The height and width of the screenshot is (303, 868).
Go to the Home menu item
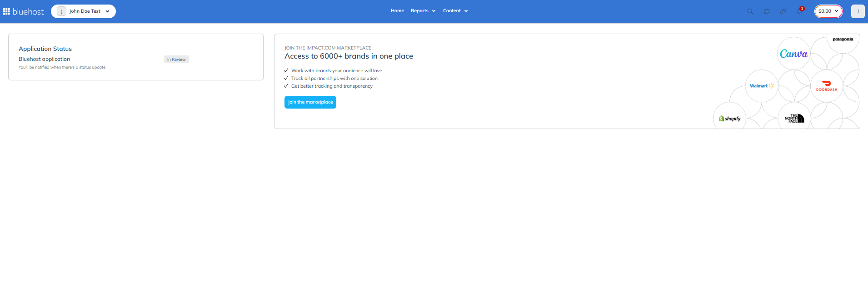pos(397,11)
